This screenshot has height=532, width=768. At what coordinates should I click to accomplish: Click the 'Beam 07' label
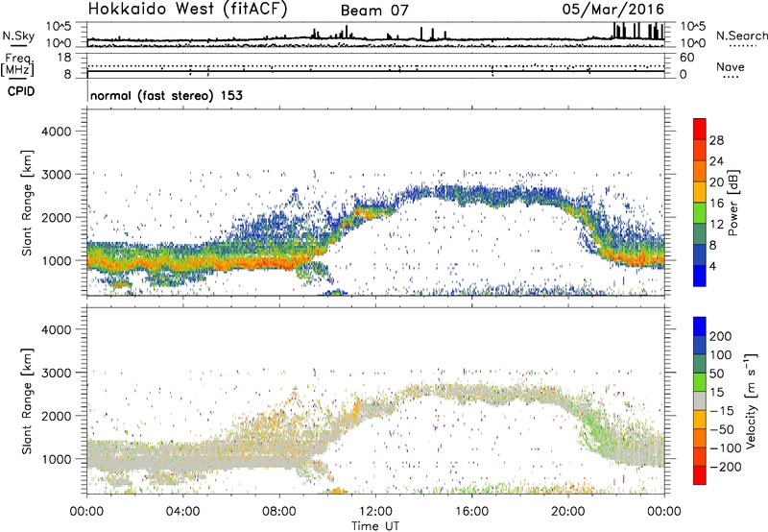coord(374,11)
